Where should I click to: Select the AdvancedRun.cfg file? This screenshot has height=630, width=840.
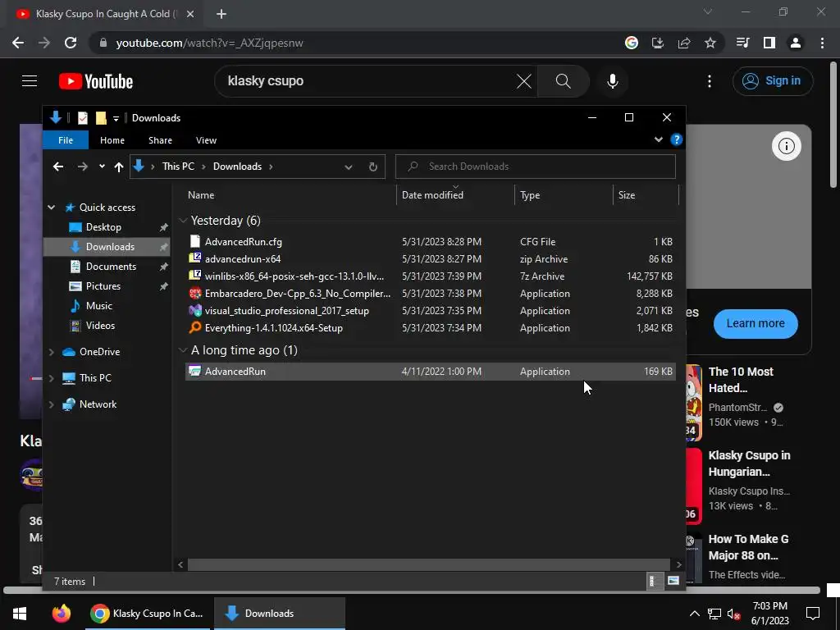[430, 242]
